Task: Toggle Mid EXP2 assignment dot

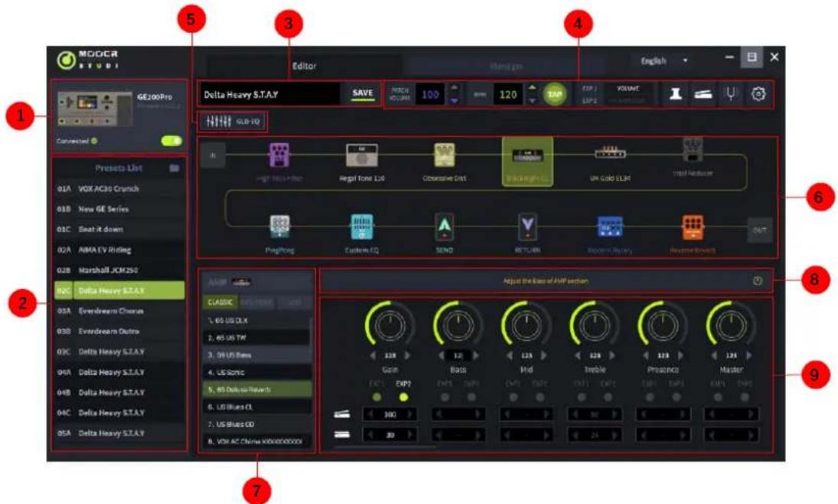Action: coord(540,397)
